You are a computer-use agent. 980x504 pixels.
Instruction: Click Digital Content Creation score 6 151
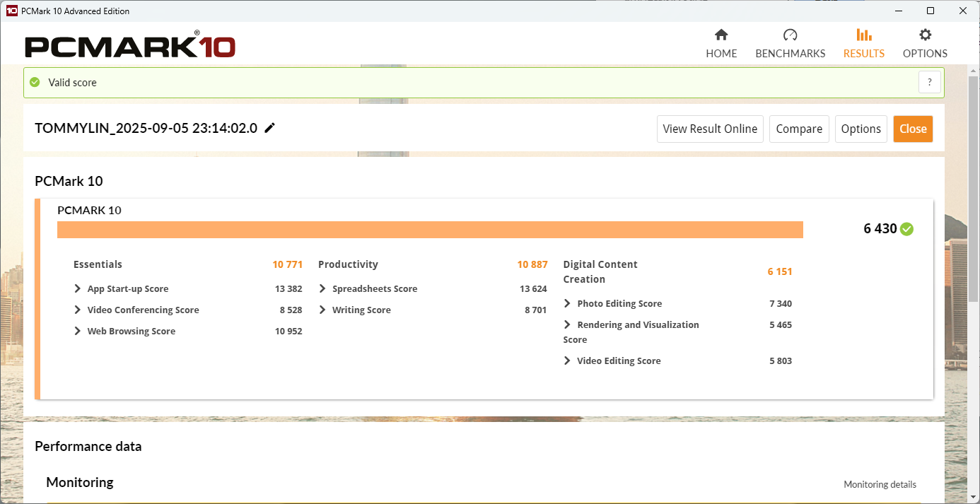pyautogui.click(x=780, y=271)
